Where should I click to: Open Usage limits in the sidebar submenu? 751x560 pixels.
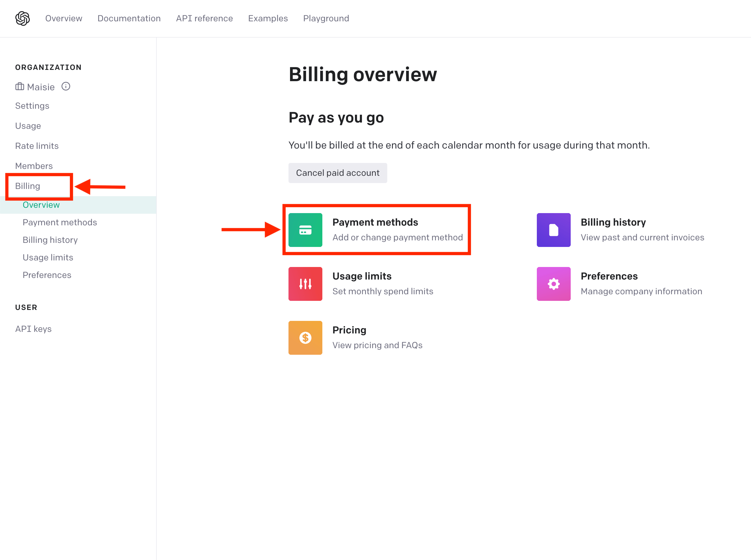tap(48, 257)
